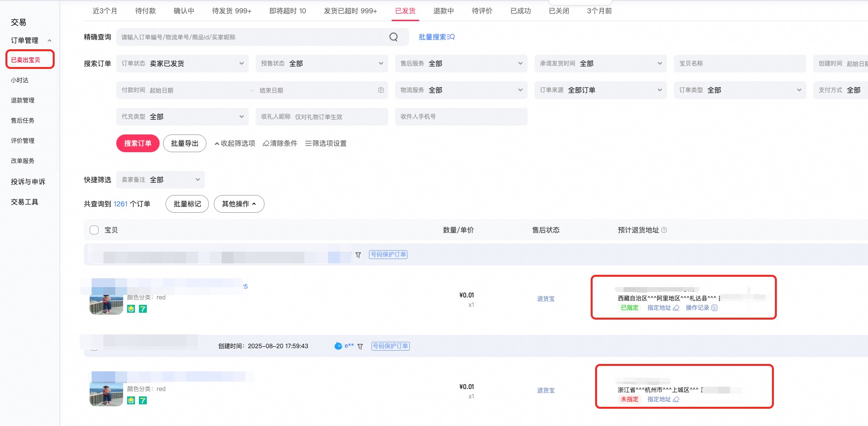Tick the select-all checkbox beside 宝贝
Image resolution: width=868 pixels, height=426 pixels.
click(x=94, y=230)
